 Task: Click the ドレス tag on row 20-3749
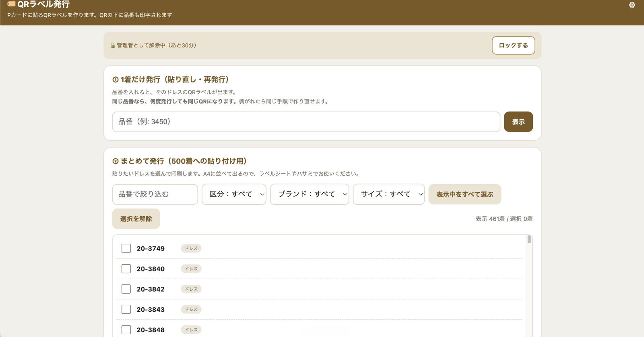pyautogui.click(x=191, y=249)
